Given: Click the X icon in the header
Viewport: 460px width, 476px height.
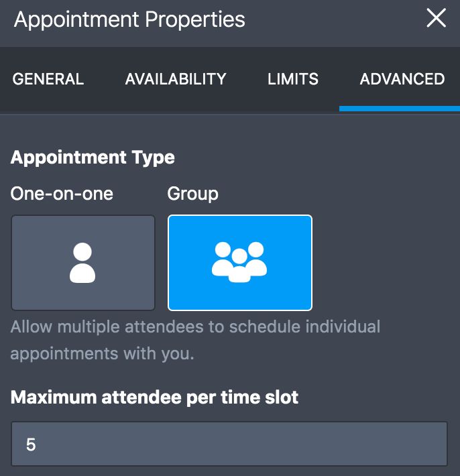Looking at the screenshot, I should (x=436, y=19).
